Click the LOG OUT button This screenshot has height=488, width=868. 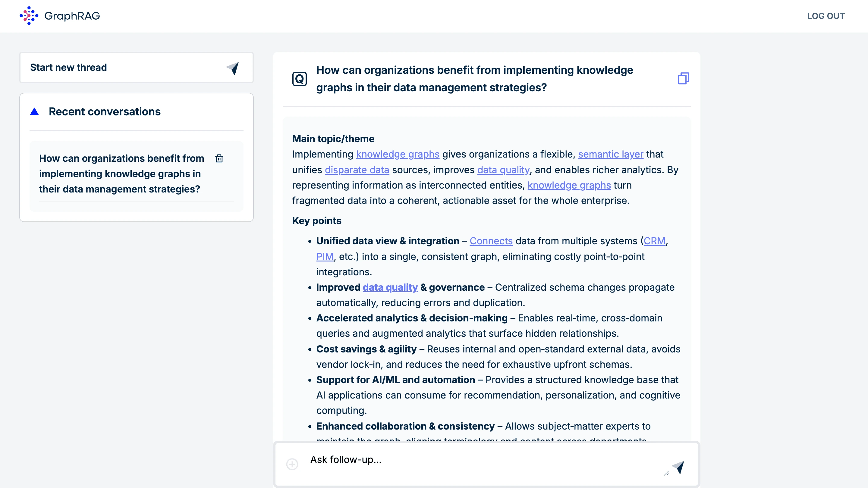tap(826, 16)
